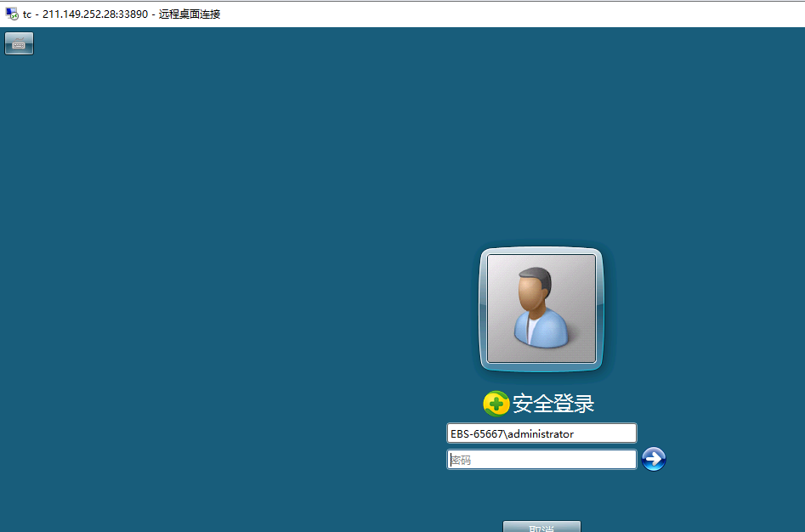805x532 pixels.
Task: Click the user avatar picture
Action: [541, 308]
